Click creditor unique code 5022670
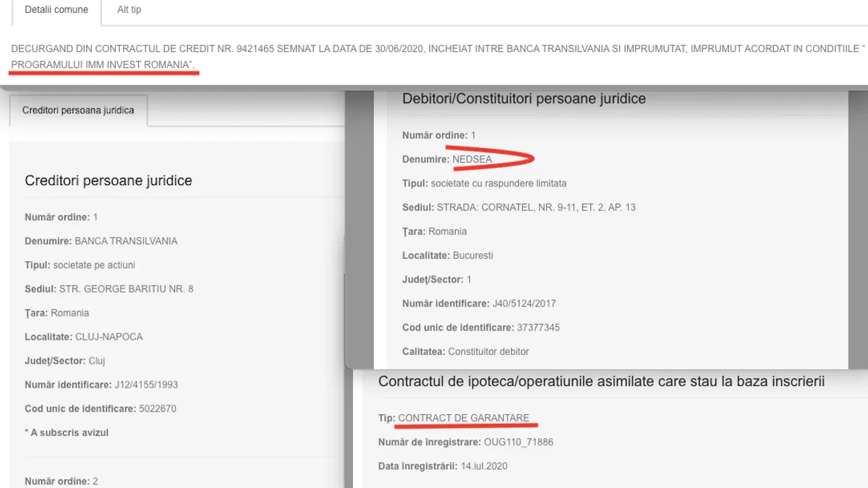This screenshot has width=868, height=488. (158, 408)
